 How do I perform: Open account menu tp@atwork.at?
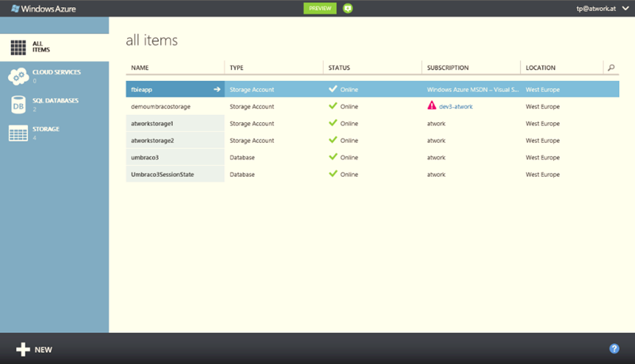(603, 9)
